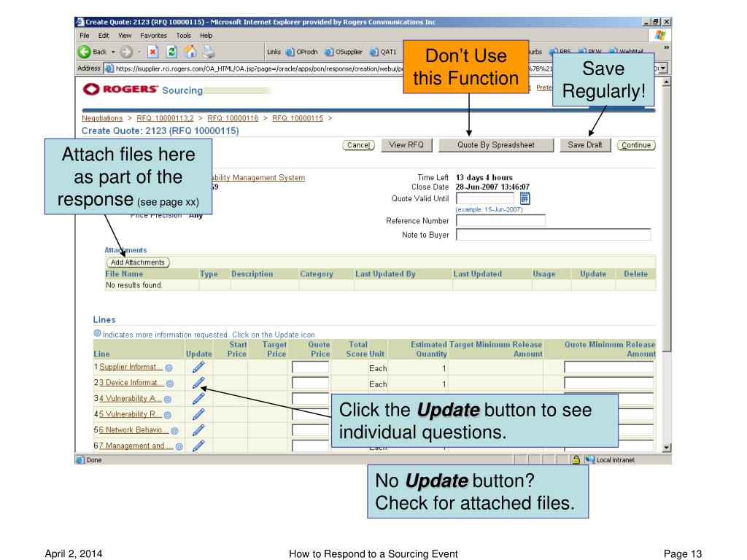
Task: Click the pencil Update icon for Vulnerability R line
Action: pos(198,414)
